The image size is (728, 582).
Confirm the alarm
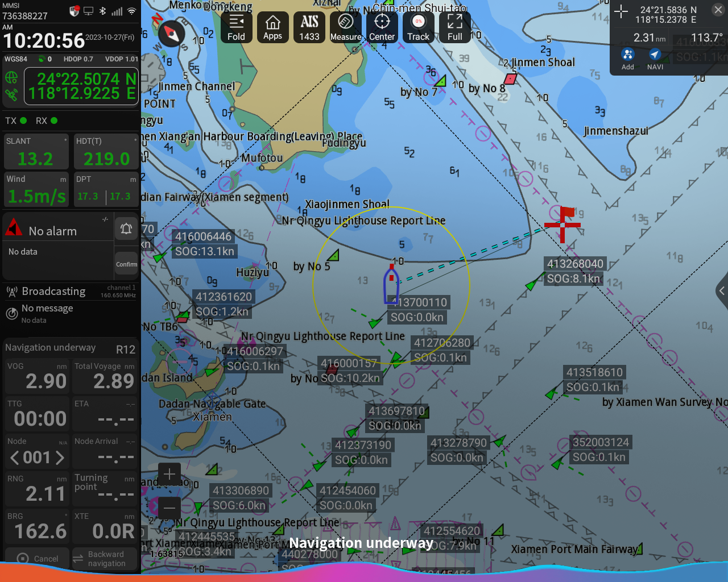126,264
